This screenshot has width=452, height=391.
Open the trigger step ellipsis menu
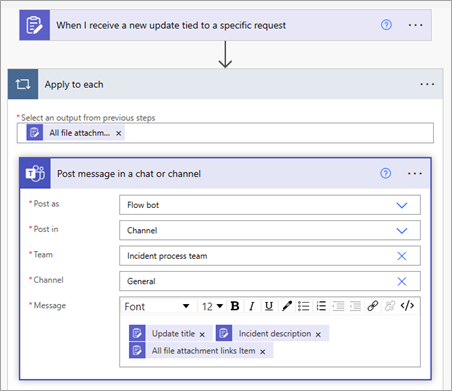coord(415,25)
